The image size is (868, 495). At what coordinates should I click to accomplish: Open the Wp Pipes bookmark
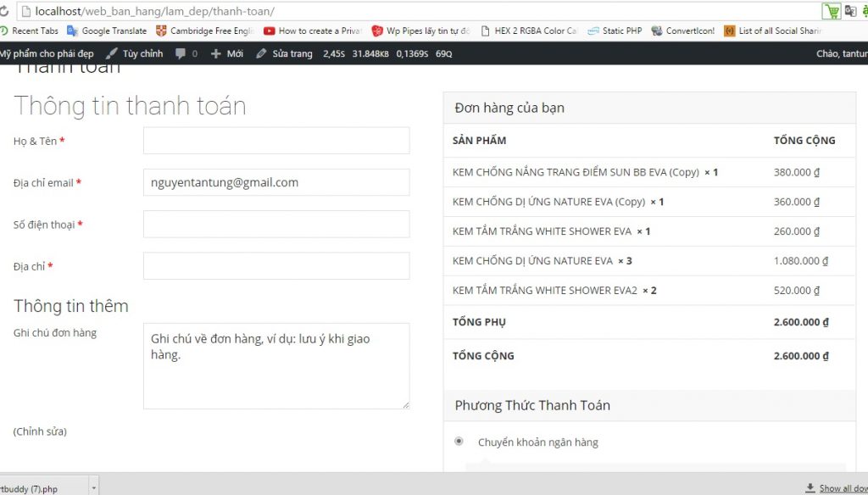pos(420,31)
